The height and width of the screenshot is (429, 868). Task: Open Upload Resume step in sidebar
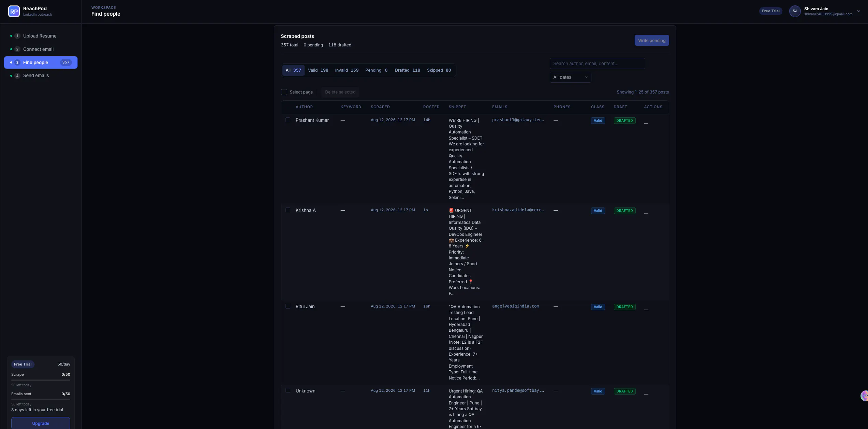point(41,36)
